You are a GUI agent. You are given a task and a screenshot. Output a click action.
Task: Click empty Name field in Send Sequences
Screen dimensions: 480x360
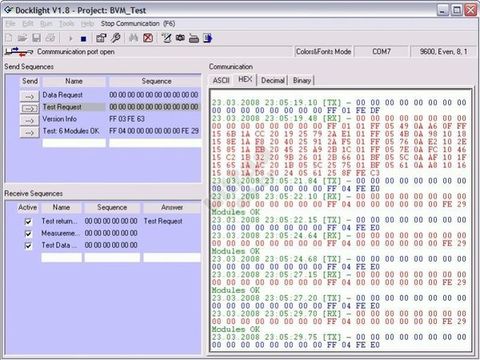(74, 143)
